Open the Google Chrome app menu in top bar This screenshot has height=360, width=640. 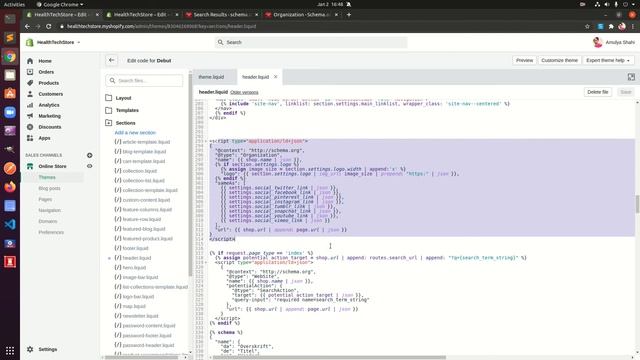(60, 4)
